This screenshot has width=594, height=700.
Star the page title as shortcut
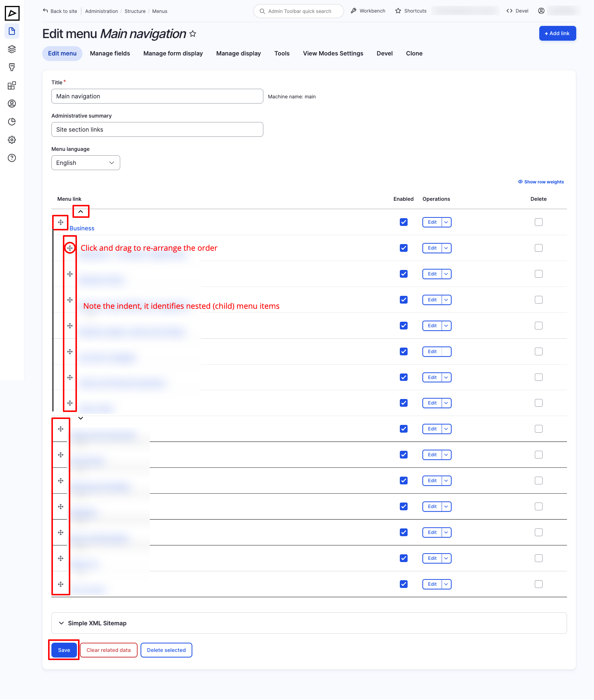click(x=193, y=34)
